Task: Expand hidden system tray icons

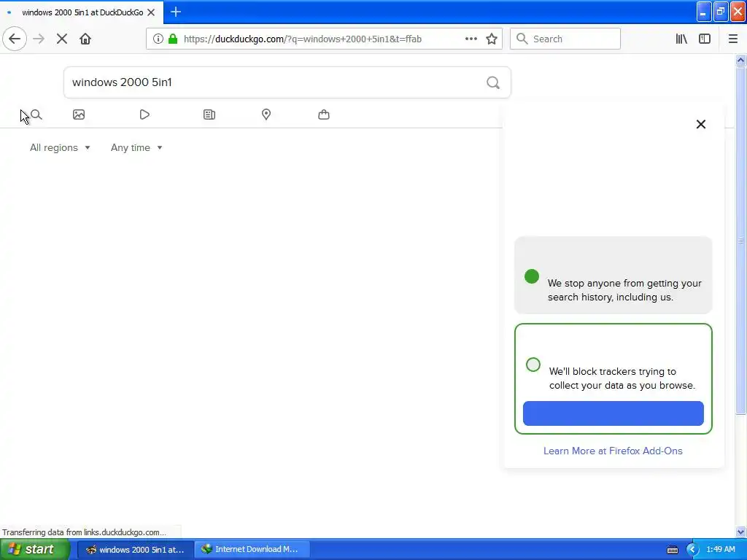Action: tap(692, 550)
